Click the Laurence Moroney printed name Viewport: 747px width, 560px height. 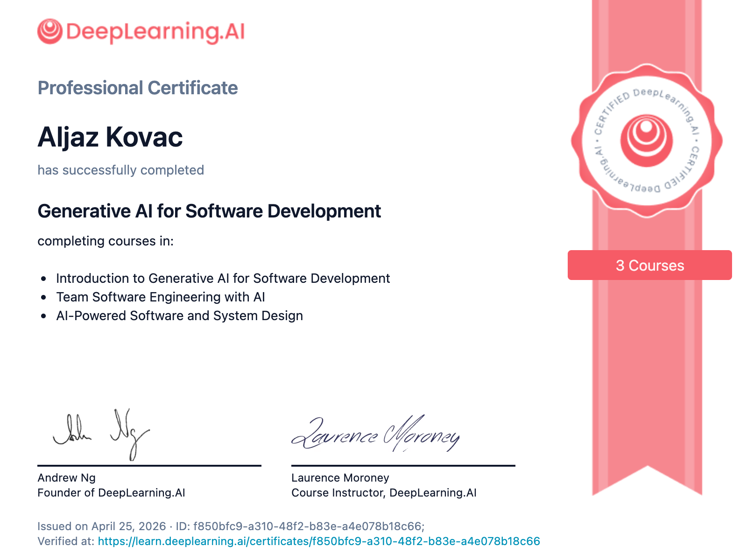(340, 478)
